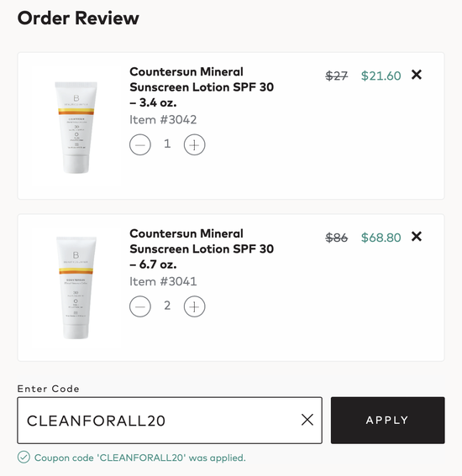462x476 pixels.
Task: Open Countersun Mineral Sunscreen 3.4 oz. title
Action: pos(202,87)
